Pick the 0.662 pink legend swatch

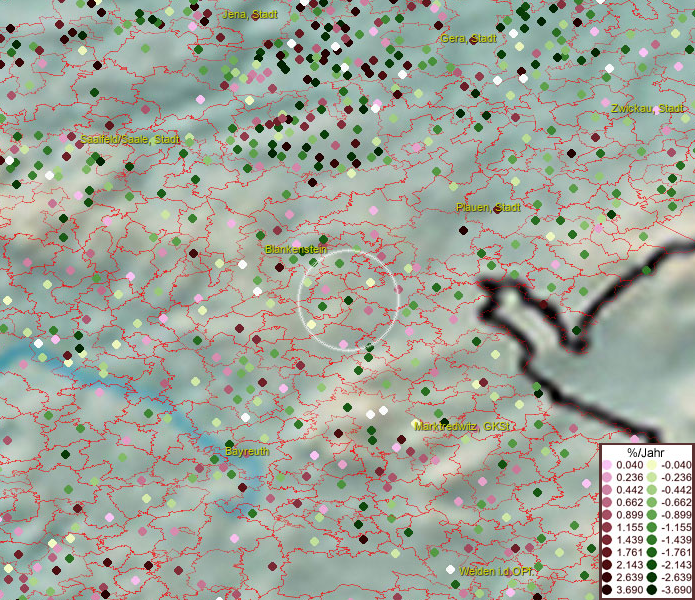(607, 502)
